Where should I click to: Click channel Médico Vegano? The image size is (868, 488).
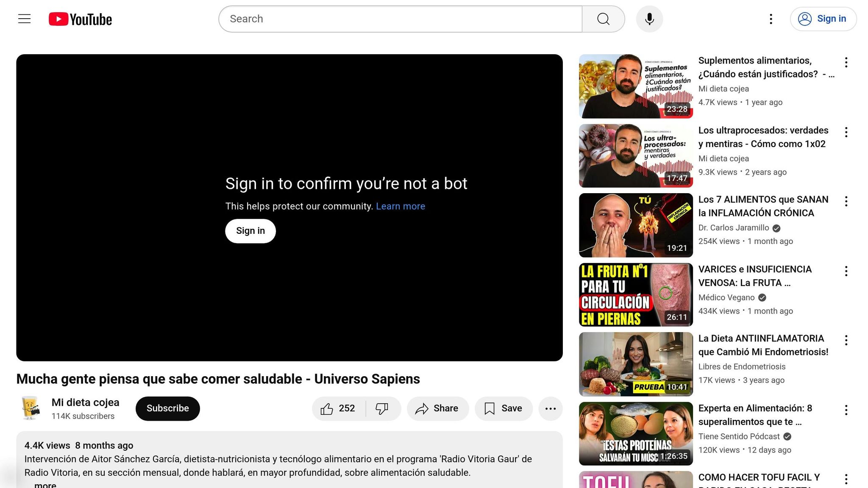(726, 298)
